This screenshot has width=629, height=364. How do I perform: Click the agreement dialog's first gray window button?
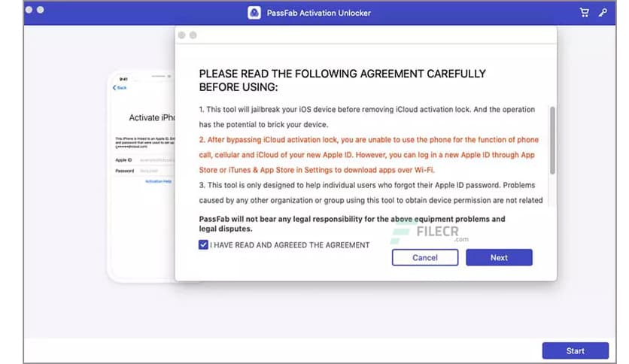coord(182,35)
